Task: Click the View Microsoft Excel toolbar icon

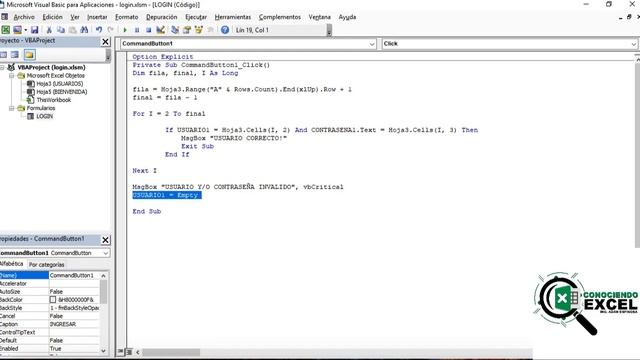Action: (6, 30)
